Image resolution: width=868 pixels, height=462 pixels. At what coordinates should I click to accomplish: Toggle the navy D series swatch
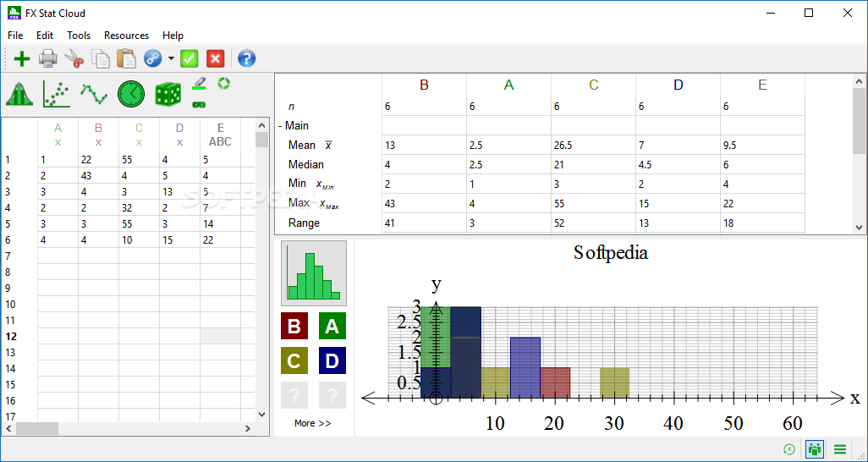click(x=332, y=360)
